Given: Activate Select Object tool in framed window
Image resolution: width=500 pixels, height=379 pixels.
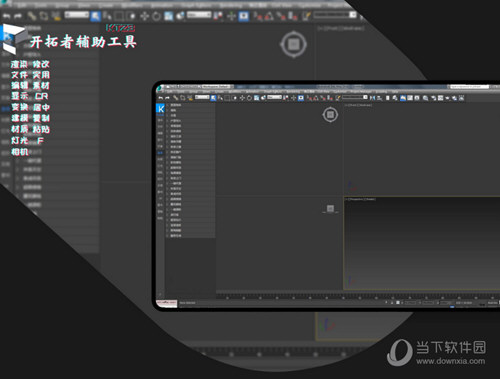Looking at the screenshot, I should click(x=213, y=98).
